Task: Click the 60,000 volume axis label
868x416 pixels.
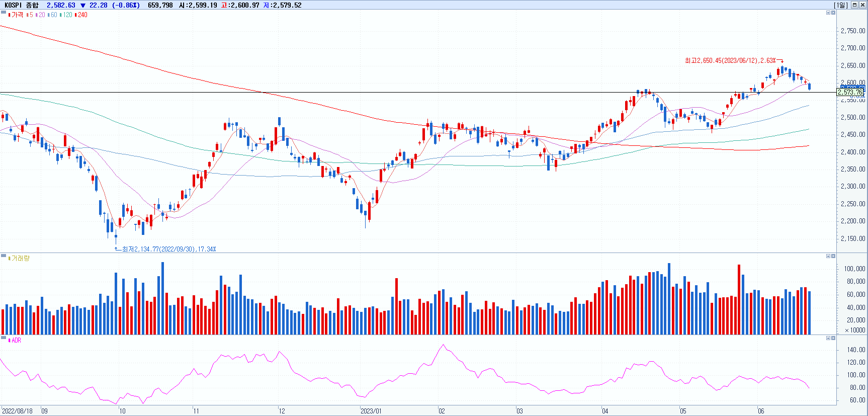Action: [856, 294]
